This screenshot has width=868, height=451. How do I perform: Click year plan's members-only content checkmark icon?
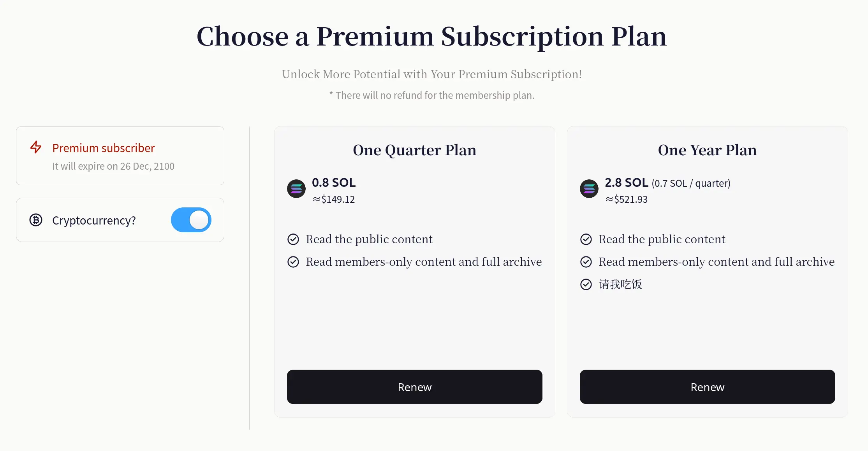(586, 262)
